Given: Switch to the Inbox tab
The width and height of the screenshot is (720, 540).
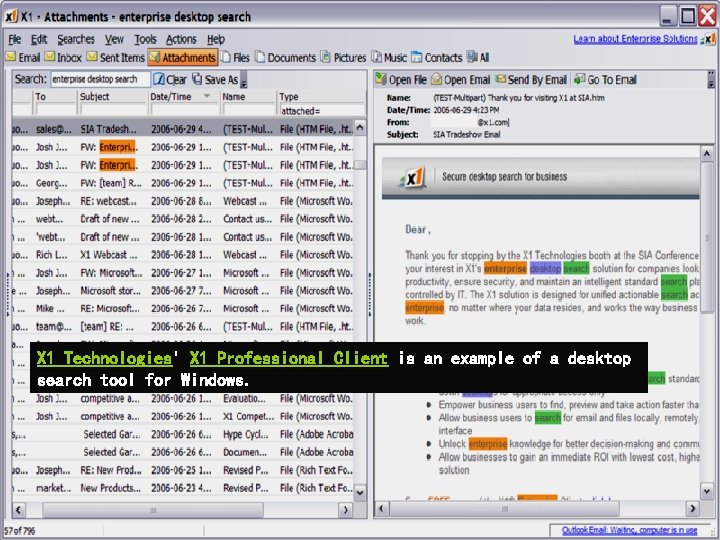Looking at the screenshot, I should (x=63, y=57).
